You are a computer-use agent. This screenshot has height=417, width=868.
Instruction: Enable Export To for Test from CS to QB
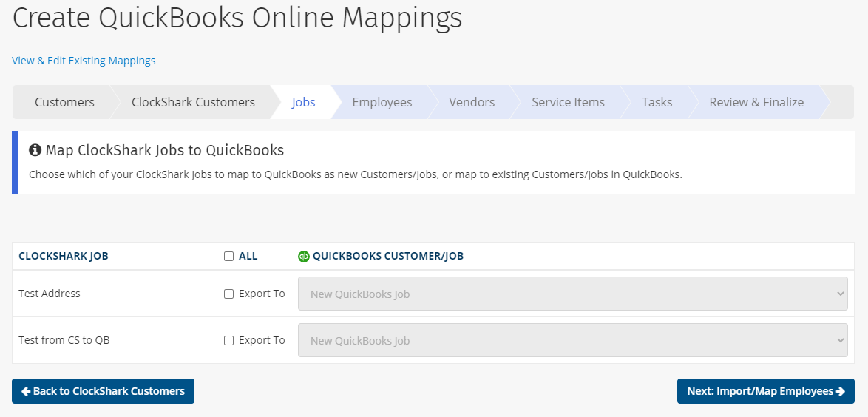click(228, 340)
